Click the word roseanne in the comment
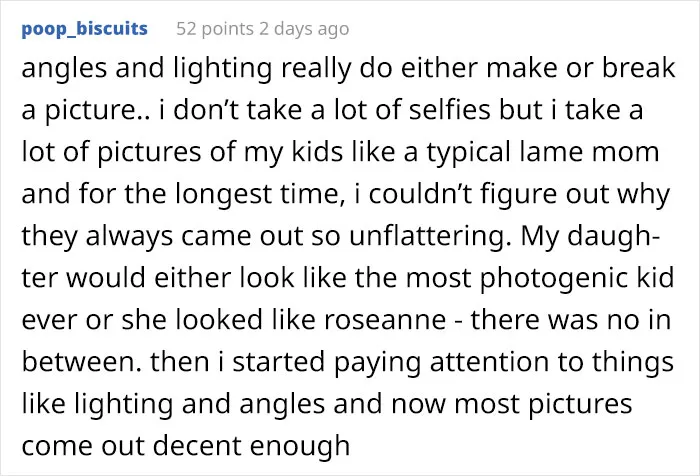700x476 pixels. (x=385, y=320)
